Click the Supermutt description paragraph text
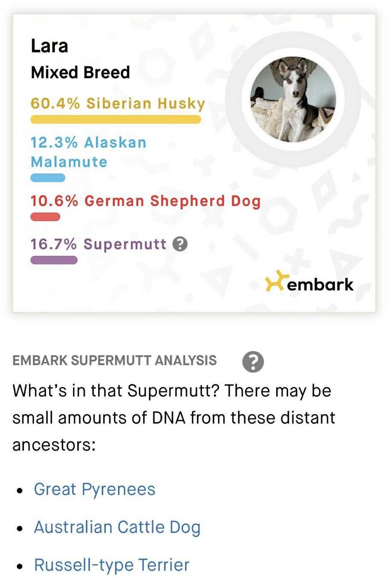388x588 pixels. (x=173, y=418)
